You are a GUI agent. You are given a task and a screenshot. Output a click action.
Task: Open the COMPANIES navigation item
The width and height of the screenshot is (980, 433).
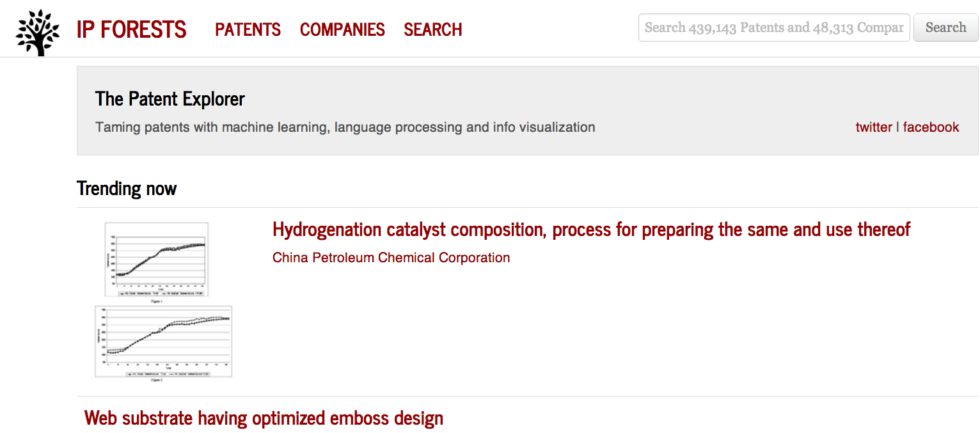tap(342, 29)
